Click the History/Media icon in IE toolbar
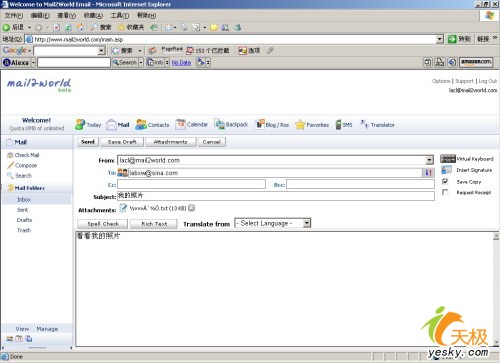Image resolution: width=500 pixels, height=363 pixels. [154, 27]
